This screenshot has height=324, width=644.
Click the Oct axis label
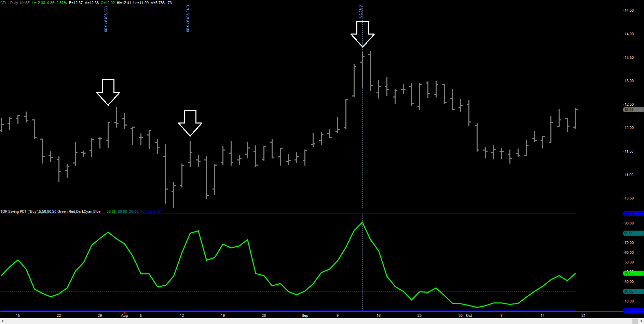pos(469,315)
